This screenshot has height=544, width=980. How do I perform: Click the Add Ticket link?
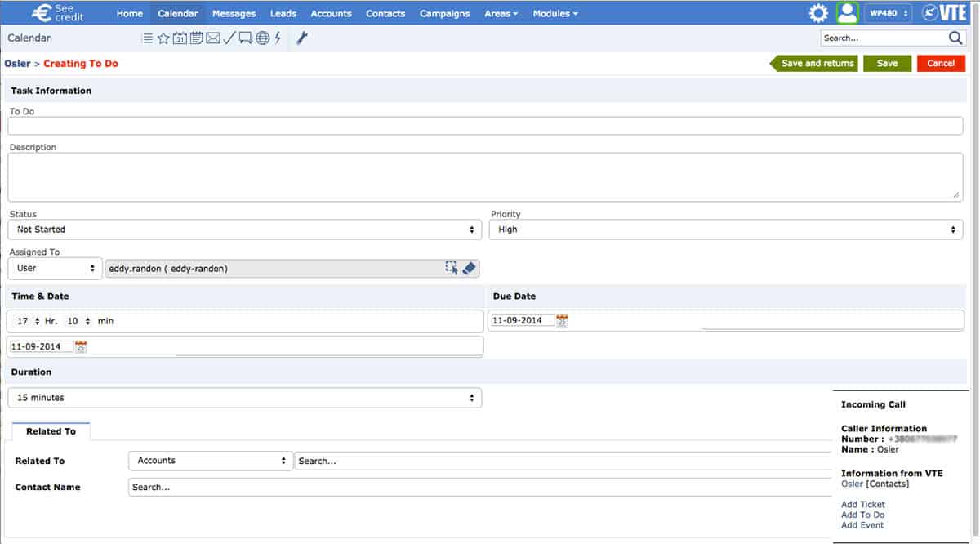[862, 505]
